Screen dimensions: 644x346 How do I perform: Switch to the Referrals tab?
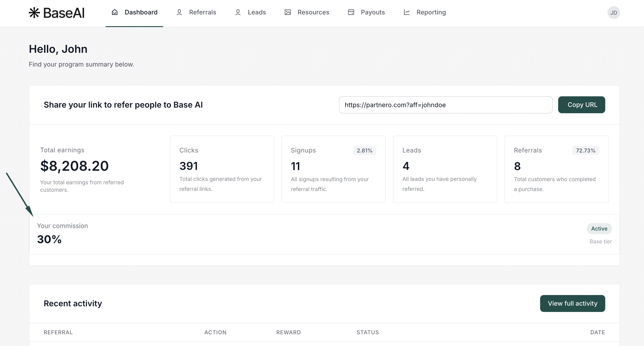pos(202,12)
